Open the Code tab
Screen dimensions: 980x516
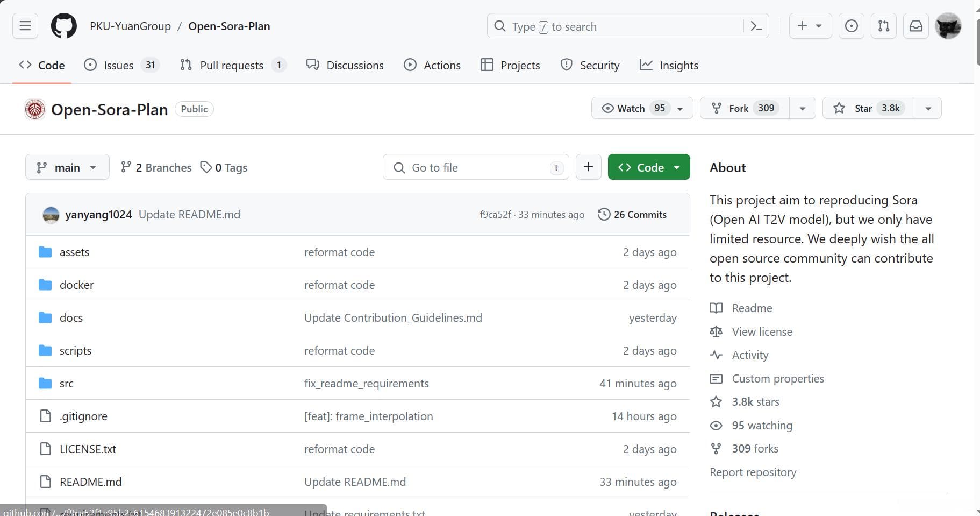tap(42, 65)
